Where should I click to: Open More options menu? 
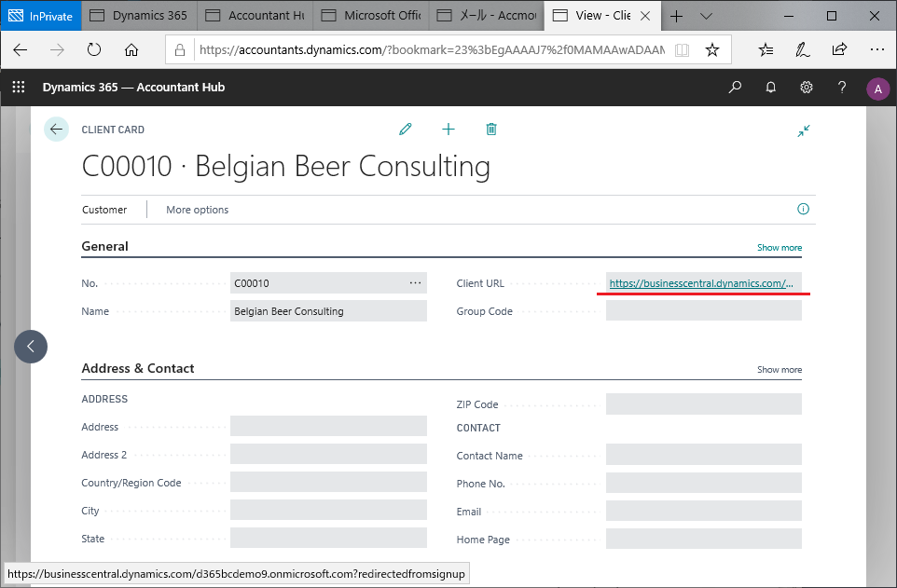coord(198,210)
